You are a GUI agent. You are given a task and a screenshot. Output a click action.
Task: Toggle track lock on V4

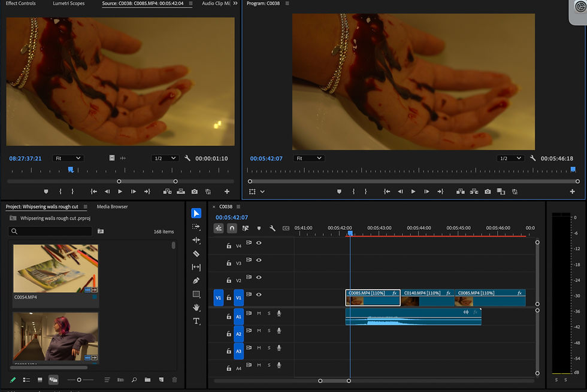tap(229, 246)
